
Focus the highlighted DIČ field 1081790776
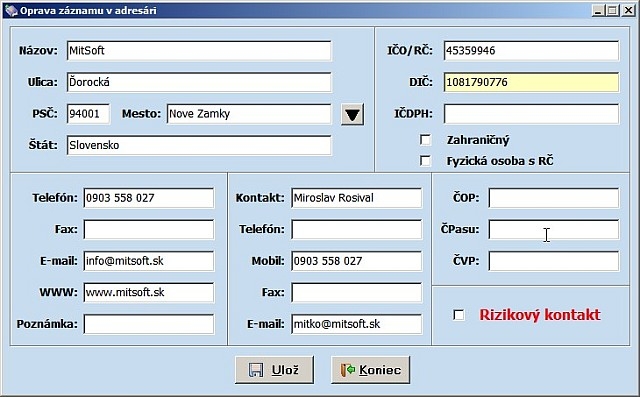(x=531, y=82)
